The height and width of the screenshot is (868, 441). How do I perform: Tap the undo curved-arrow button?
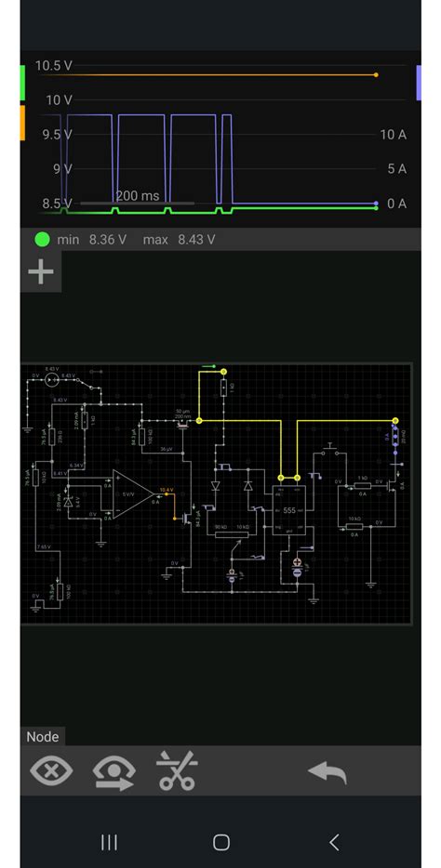click(327, 771)
